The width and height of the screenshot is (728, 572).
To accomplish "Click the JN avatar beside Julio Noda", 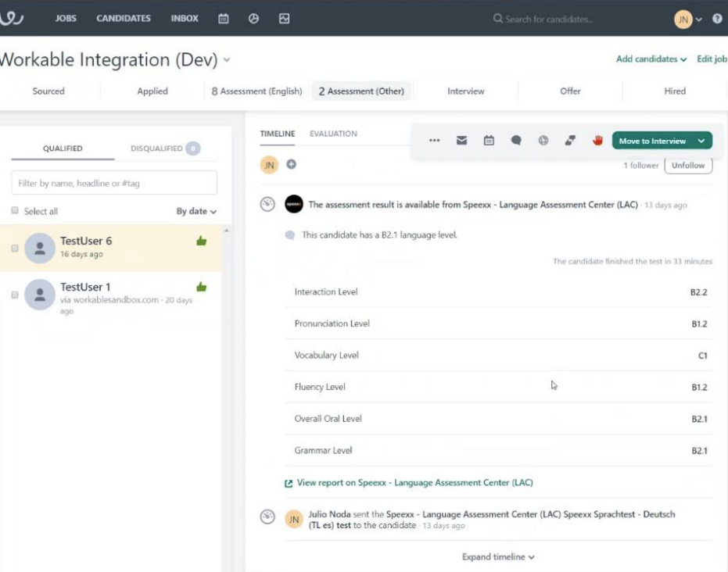I will 294,520.
